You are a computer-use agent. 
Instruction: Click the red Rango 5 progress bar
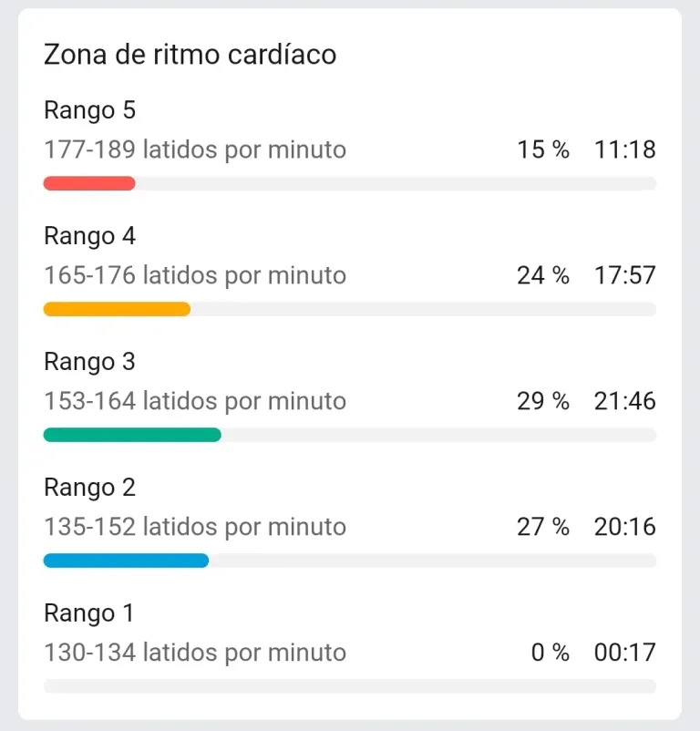pyautogui.click(x=89, y=183)
